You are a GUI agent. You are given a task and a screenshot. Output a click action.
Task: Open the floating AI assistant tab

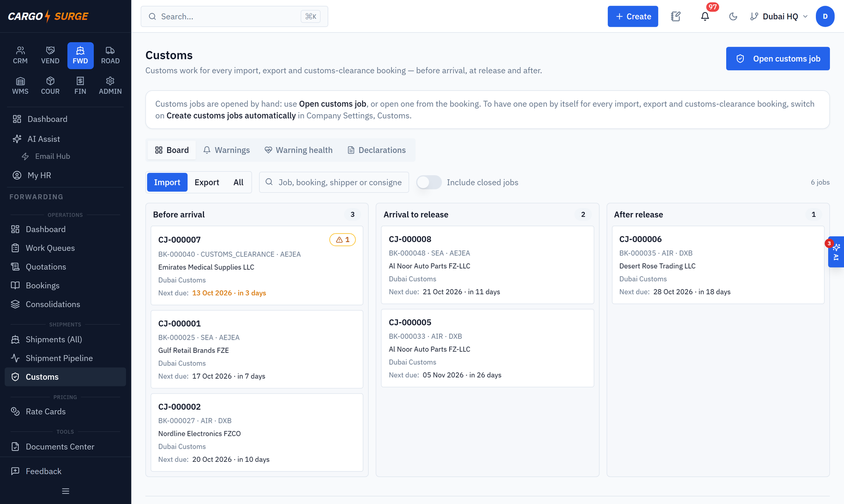(x=836, y=252)
